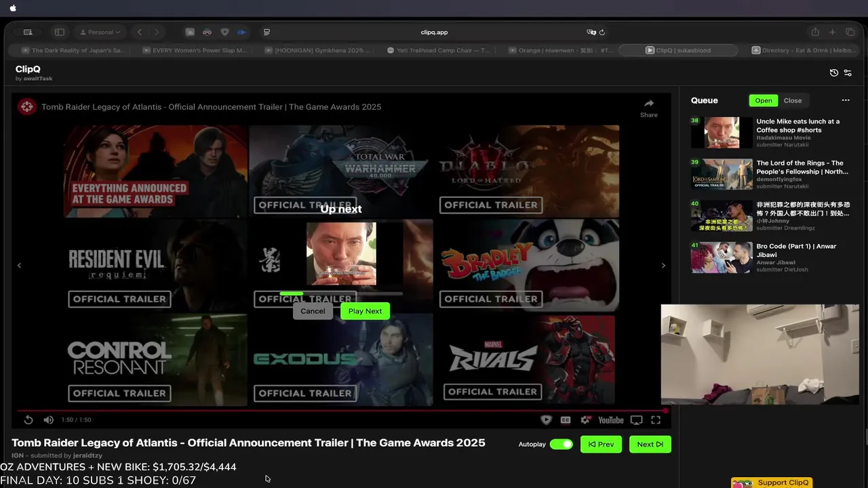Open the Marvel Rivals trailer card
The height and width of the screenshot is (488, 868).
[x=527, y=360]
